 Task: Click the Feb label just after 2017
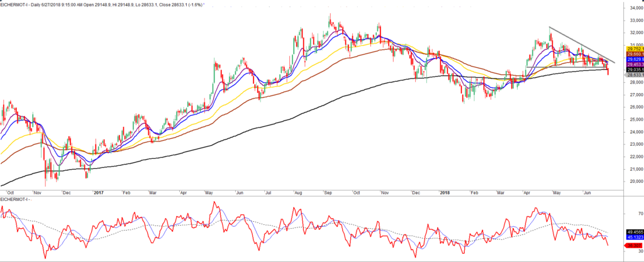click(126, 192)
